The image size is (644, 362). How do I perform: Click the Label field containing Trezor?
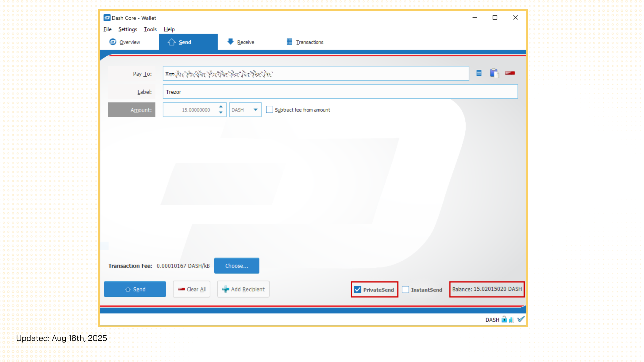(x=340, y=92)
